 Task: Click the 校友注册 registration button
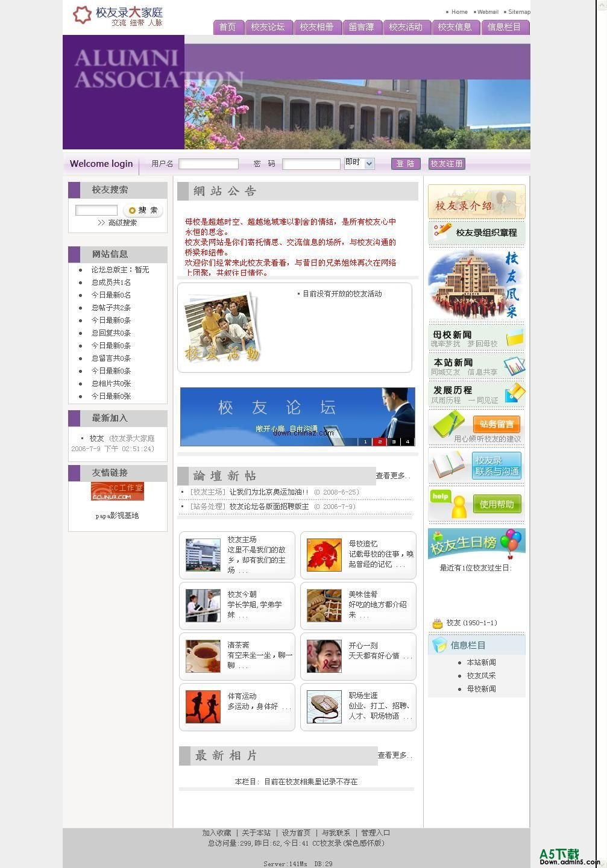point(446,163)
